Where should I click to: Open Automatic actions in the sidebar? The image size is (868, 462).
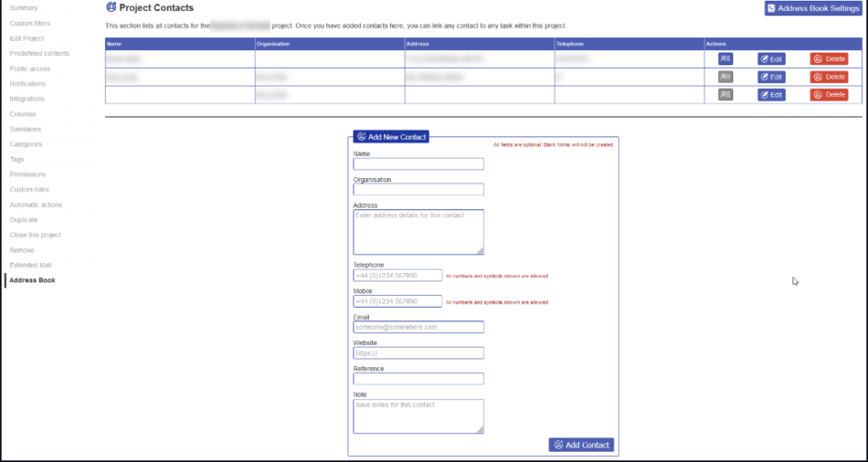pos(36,204)
